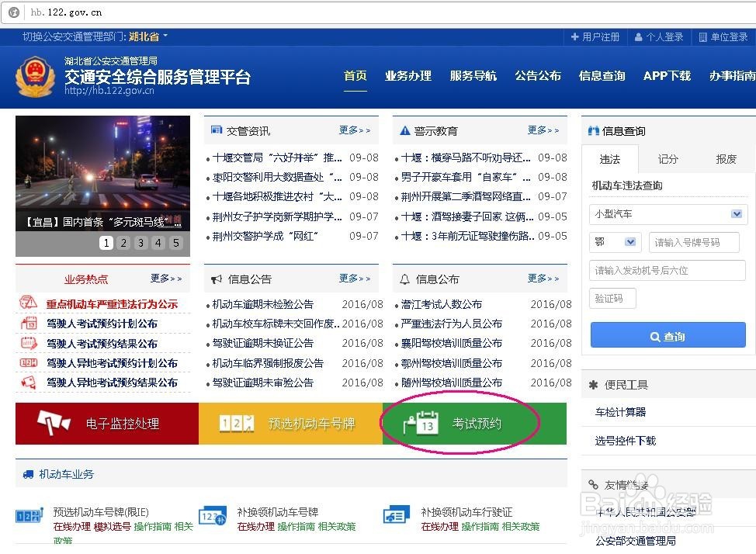Select the 警示教育 warning icon
The height and width of the screenshot is (554, 756).
[x=405, y=130]
